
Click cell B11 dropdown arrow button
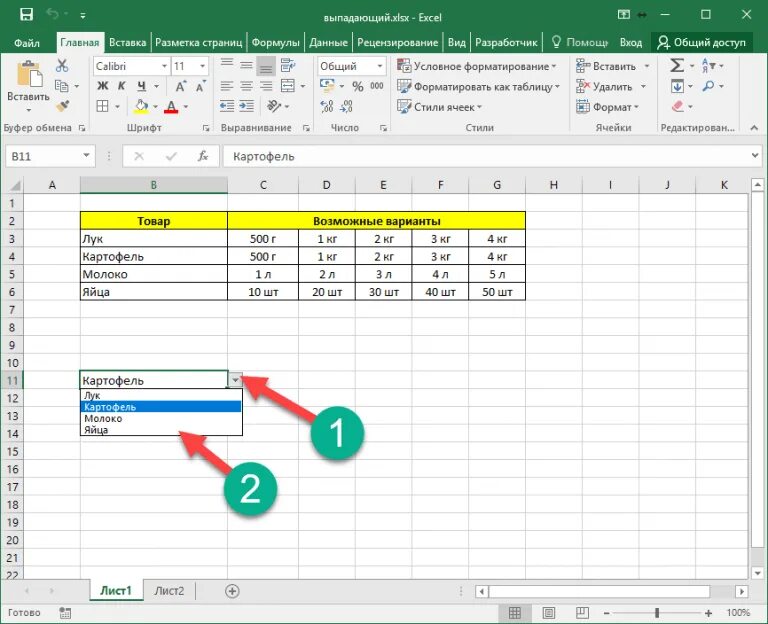236,380
